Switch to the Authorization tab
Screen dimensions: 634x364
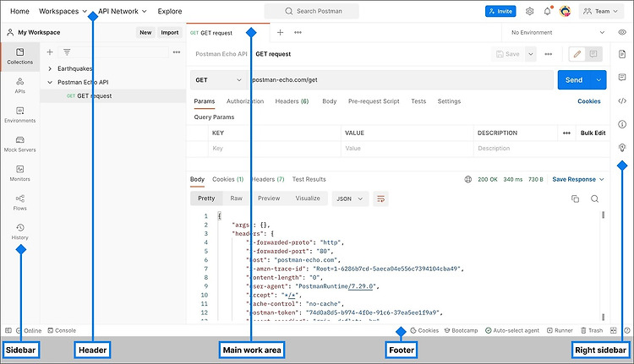(x=245, y=101)
